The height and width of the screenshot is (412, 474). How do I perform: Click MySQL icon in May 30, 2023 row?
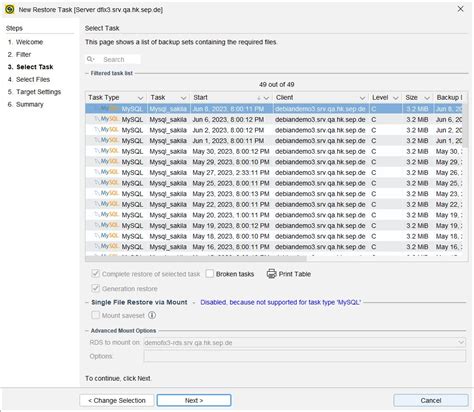click(x=107, y=151)
